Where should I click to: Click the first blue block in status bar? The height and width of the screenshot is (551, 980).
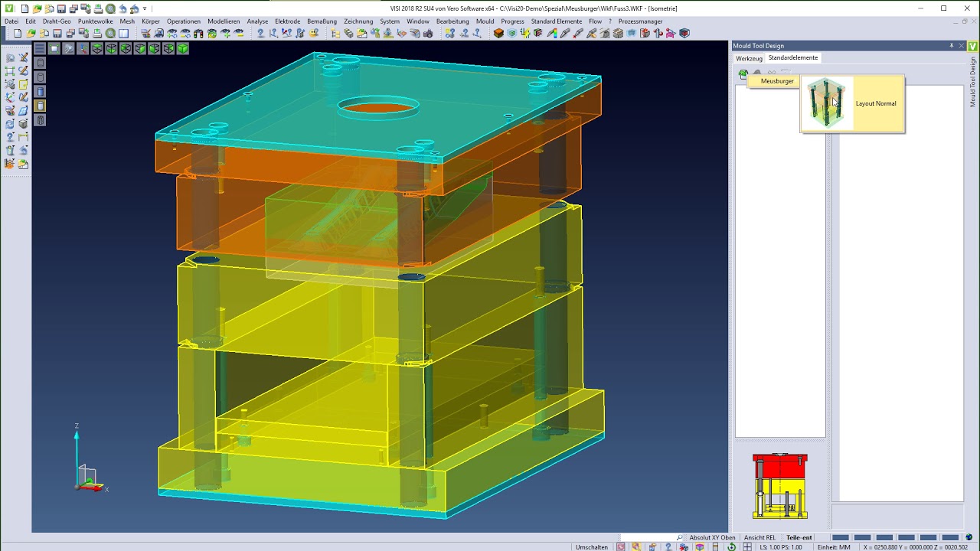[841, 537]
